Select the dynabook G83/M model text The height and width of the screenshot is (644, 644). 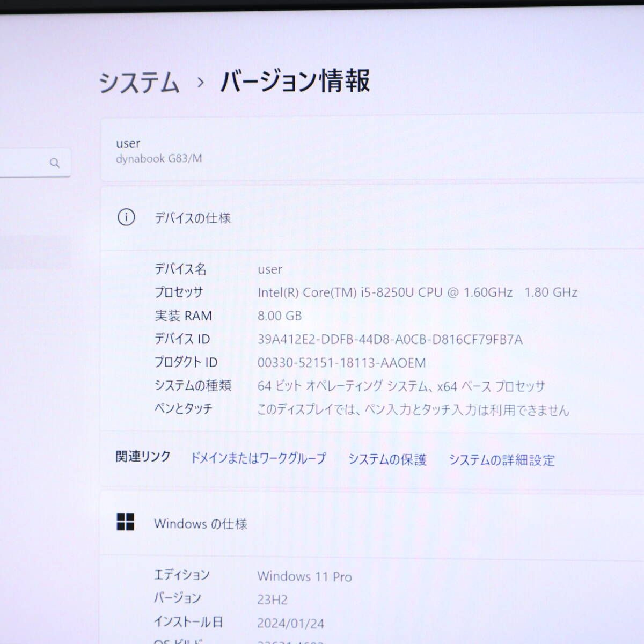point(159,159)
